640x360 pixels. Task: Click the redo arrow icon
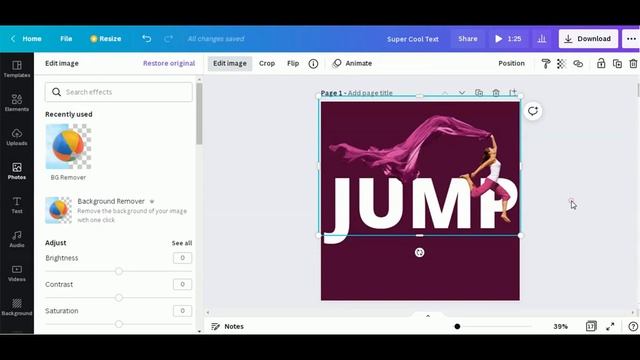(x=168, y=39)
